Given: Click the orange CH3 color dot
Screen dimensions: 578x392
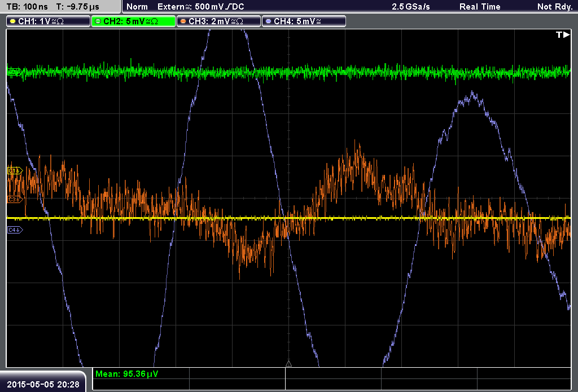Looking at the screenshot, I should point(183,21).
